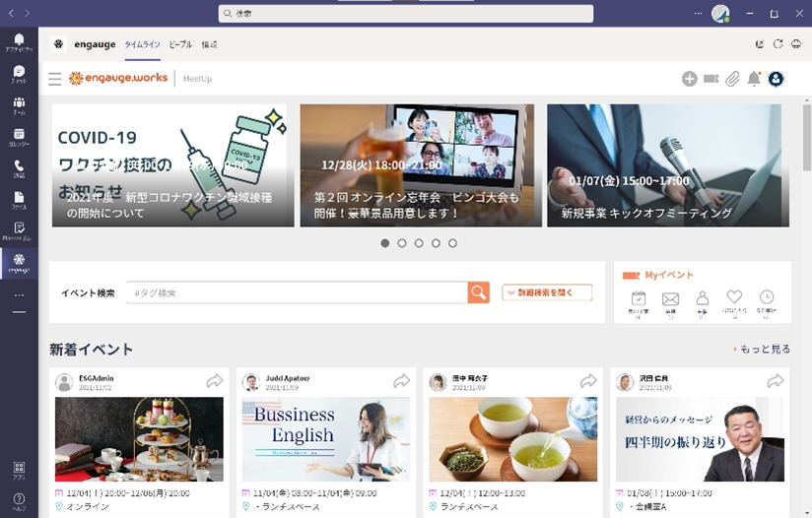Reload the engauge tab

coord(778,44)
